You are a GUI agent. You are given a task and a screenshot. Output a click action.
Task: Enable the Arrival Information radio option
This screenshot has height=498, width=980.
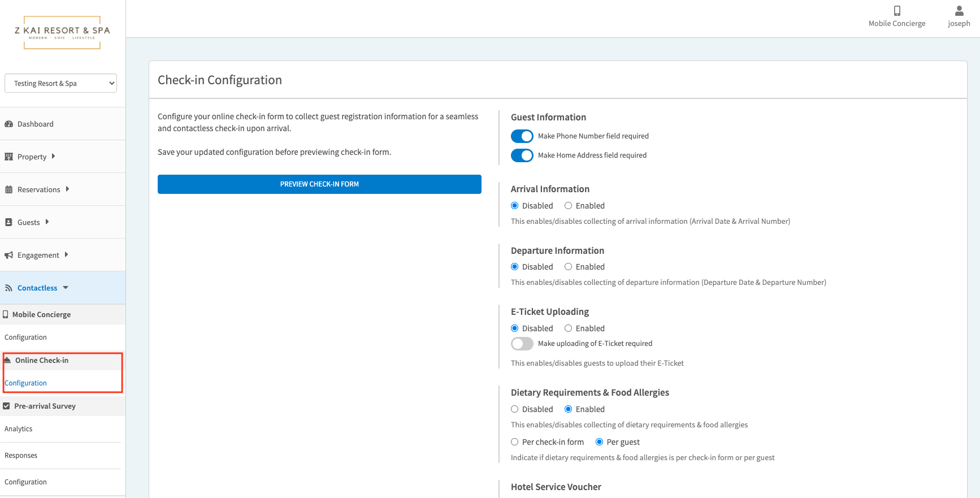568,206
